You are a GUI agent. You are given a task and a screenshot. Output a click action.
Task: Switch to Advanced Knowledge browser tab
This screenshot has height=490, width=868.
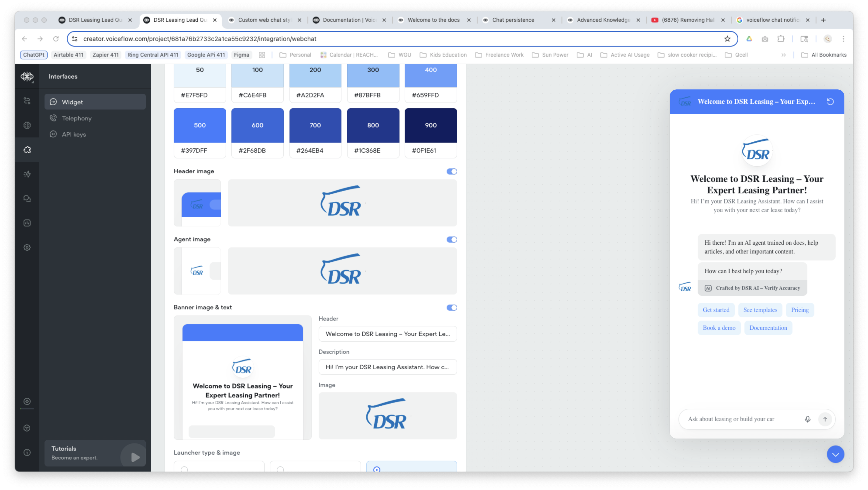603,20
